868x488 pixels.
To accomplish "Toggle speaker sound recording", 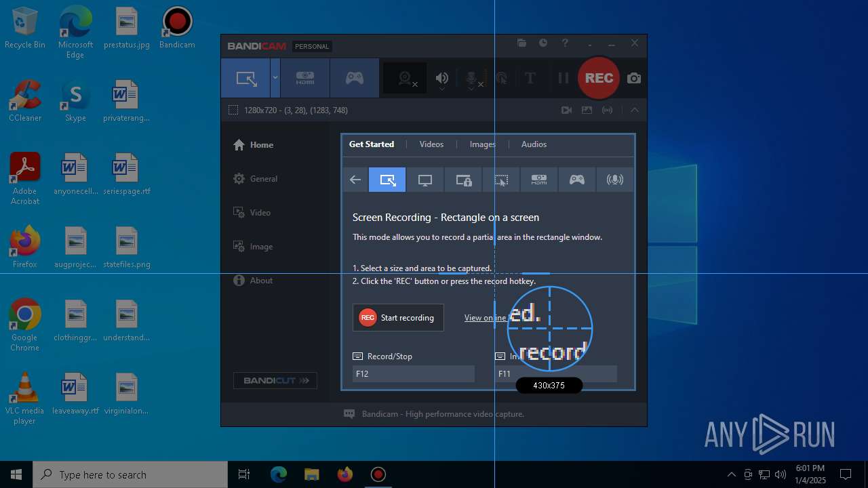I will (x=442, y=79).
